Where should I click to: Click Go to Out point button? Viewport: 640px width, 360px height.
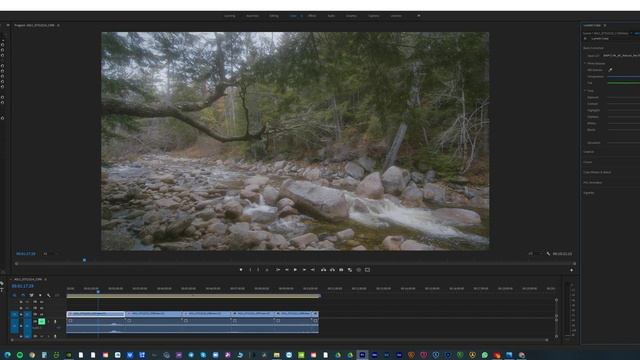pyautogui.click(x=313, y=270)
